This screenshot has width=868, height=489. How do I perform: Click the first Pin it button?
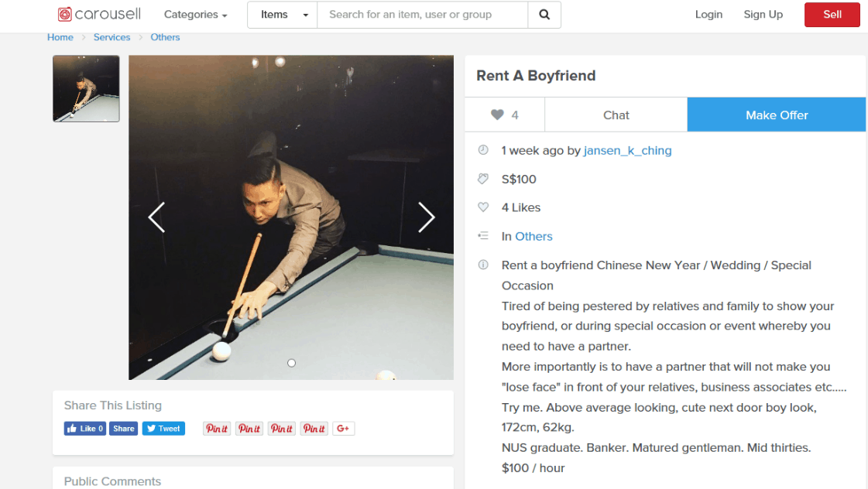click(217, 429)
